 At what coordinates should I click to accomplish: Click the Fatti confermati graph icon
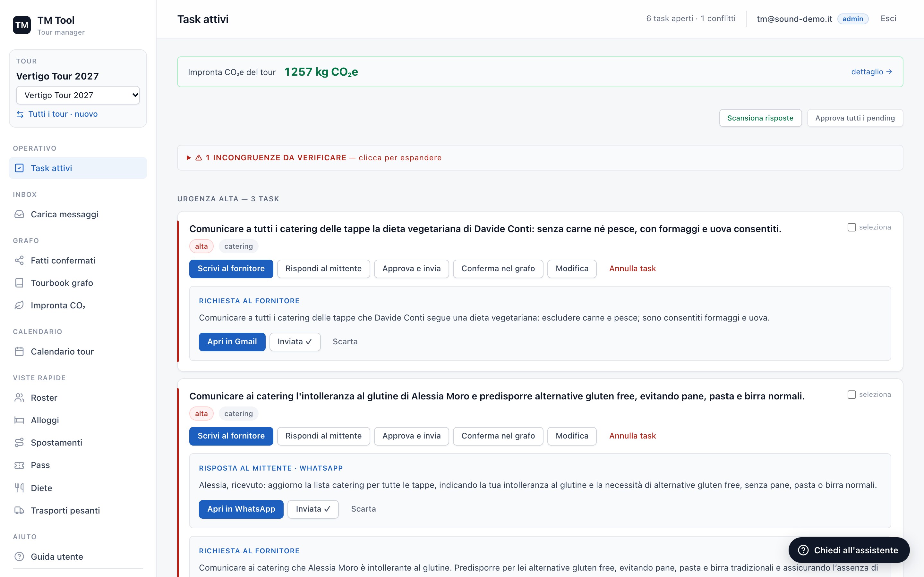tap(19, 260)
